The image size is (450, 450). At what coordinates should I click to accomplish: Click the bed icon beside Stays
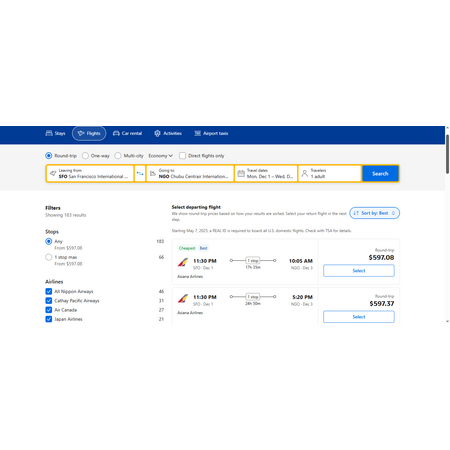coord(49,133)
